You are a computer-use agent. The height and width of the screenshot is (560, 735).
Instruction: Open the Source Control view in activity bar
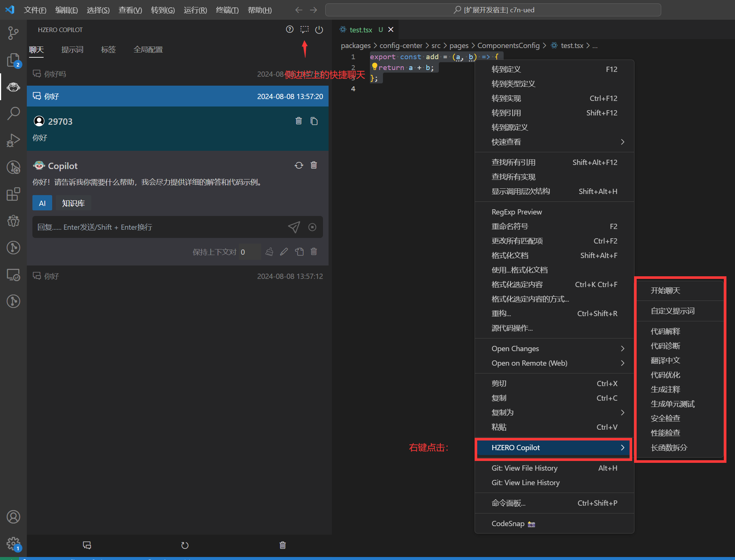coord(13,33)
